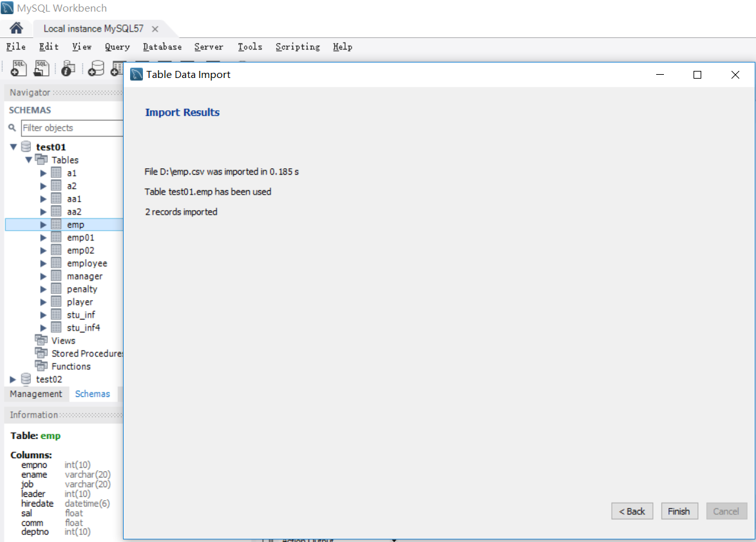The height and width of the screenshot is (542, 756).
Task: Create a new schema icon
Action: (x=96, y=68)
